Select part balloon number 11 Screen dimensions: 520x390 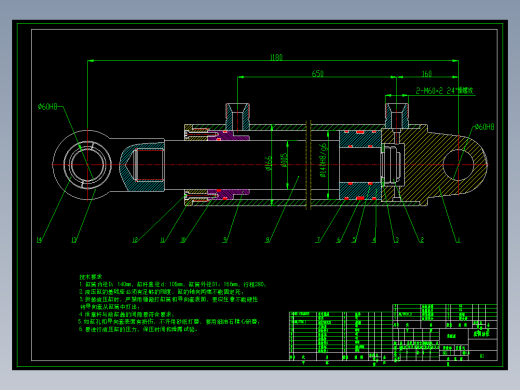(x=163, y=240)
